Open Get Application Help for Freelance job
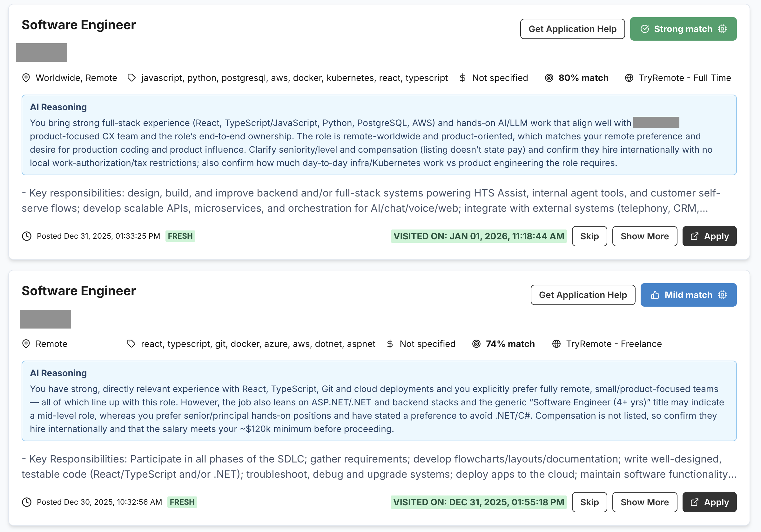761x532 pixels. pyautogui.click(x=583, y=295)
